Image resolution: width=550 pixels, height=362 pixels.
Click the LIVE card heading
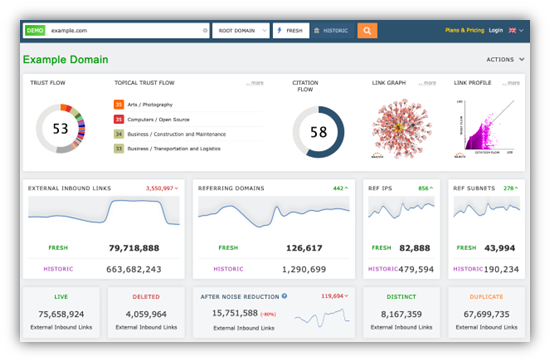point(61,297)
